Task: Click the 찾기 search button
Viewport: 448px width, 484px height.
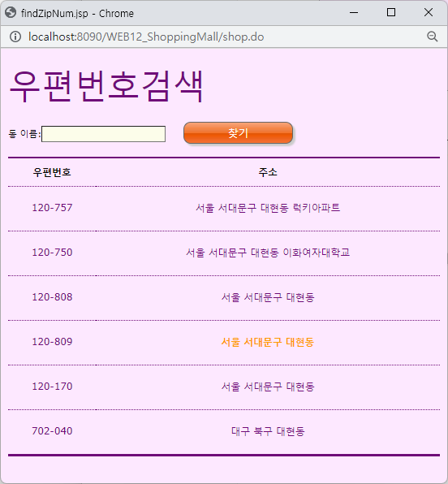Action: click(238, 133)
